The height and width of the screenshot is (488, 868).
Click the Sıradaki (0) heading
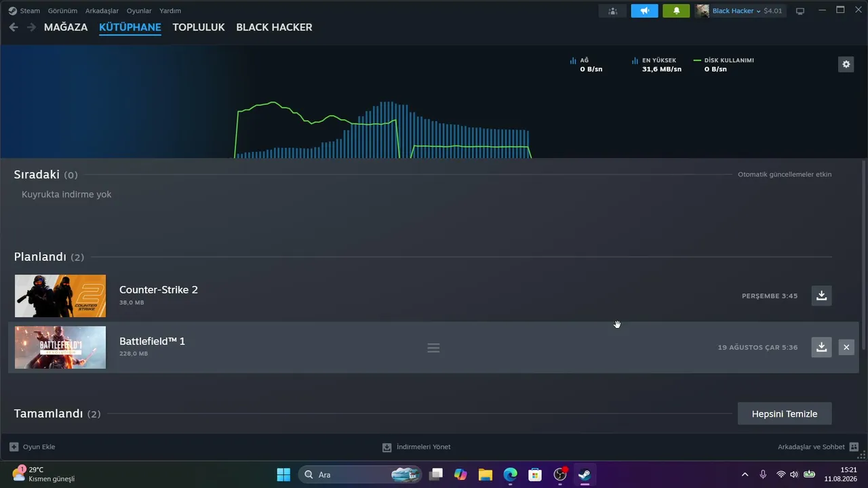coord(45,175)
